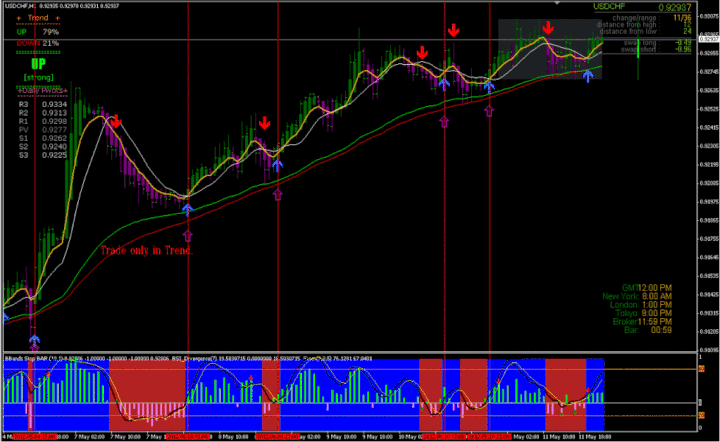Image resolution: width=720 pixels, height=442 pixels.
Task: Click the Broker 11:59 PM clock line
Action: click(x=642, y=322)
